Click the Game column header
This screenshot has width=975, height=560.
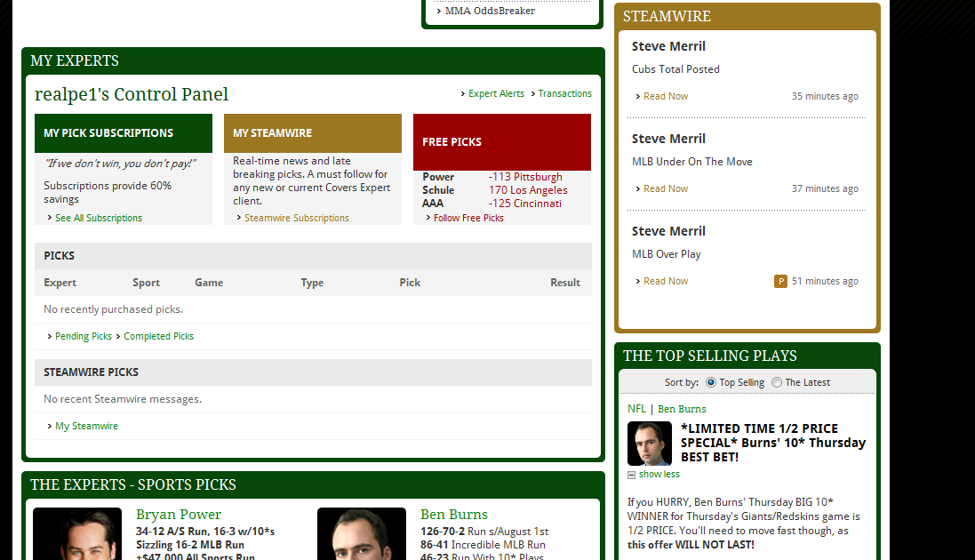209,283
